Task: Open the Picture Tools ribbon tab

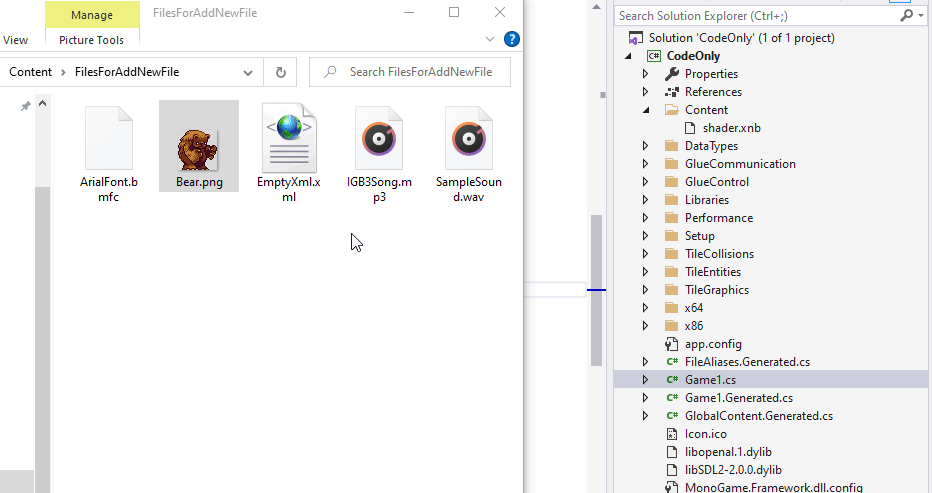Action: pos(92,40)
